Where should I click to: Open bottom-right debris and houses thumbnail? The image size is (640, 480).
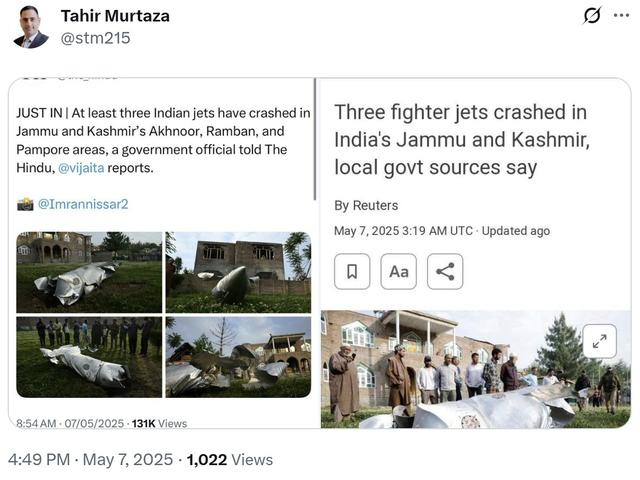pyautogui.click(x=238, y=357)
